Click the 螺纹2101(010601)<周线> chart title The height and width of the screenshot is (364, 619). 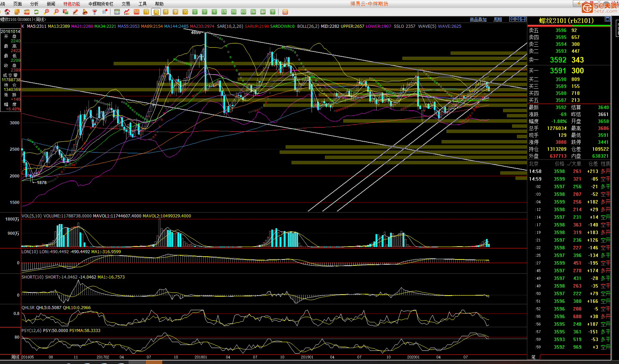pyautogui.click(x=23, y=19)
